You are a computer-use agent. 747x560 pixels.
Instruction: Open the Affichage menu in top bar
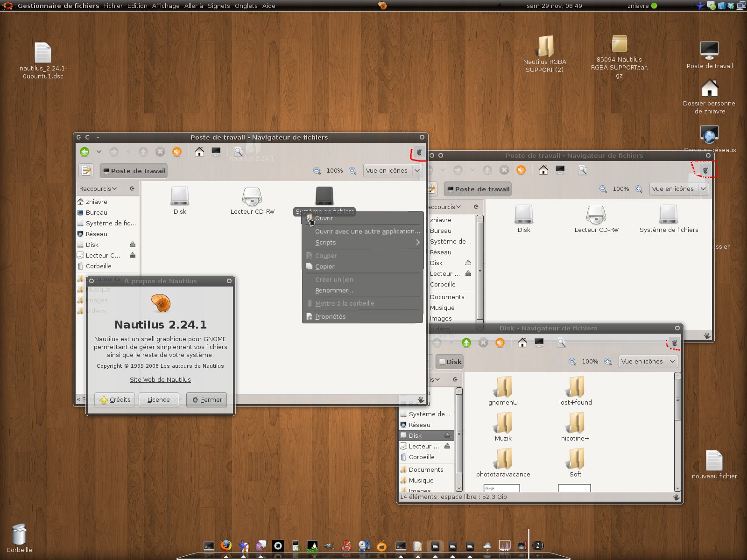[x=166, y=6]
